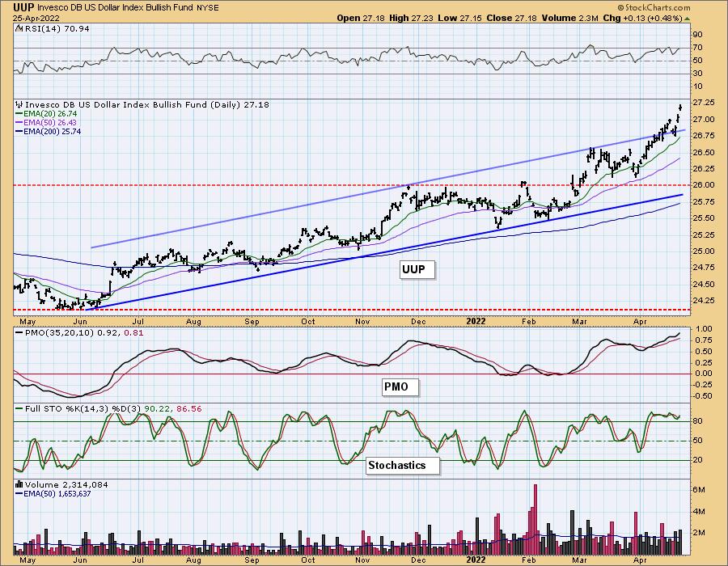Click the Volume 2.3M header value

click(x=569, y=18)
